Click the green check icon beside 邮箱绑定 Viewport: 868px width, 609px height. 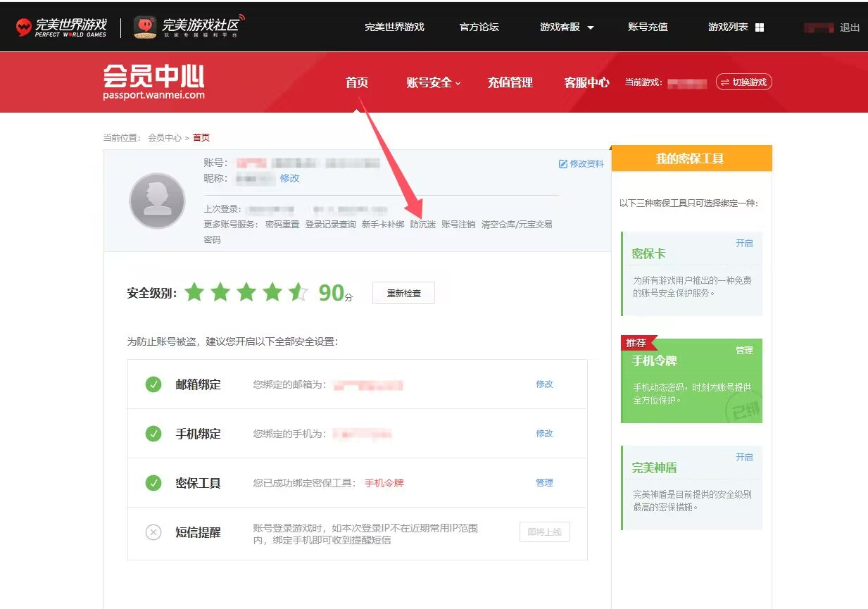[x=153, y=384]
